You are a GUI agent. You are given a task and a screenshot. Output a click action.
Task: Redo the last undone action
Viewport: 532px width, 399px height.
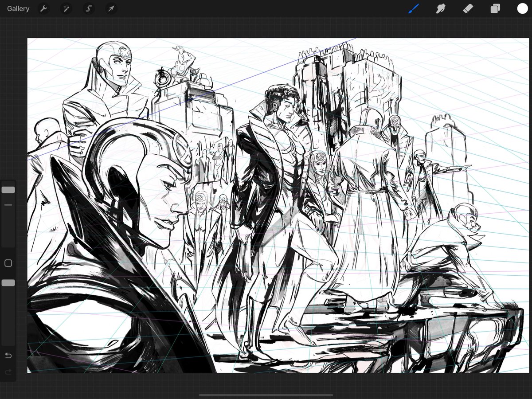[8, 372]
